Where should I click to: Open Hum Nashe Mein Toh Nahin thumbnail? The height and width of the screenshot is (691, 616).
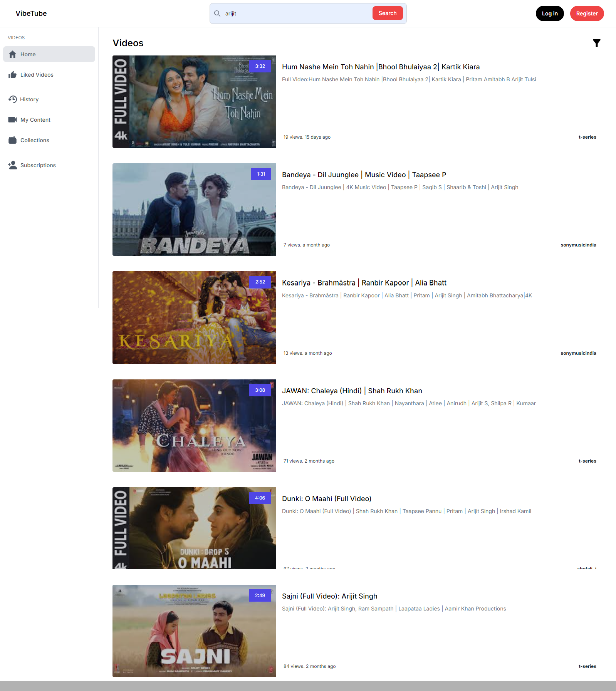point(194,102)
